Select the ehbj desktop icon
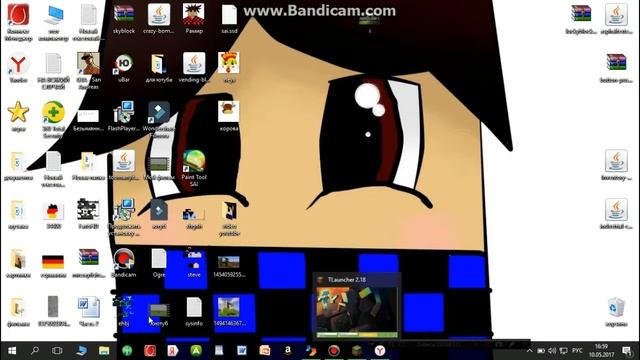The image size is (640, 360). tap(124, 311)
